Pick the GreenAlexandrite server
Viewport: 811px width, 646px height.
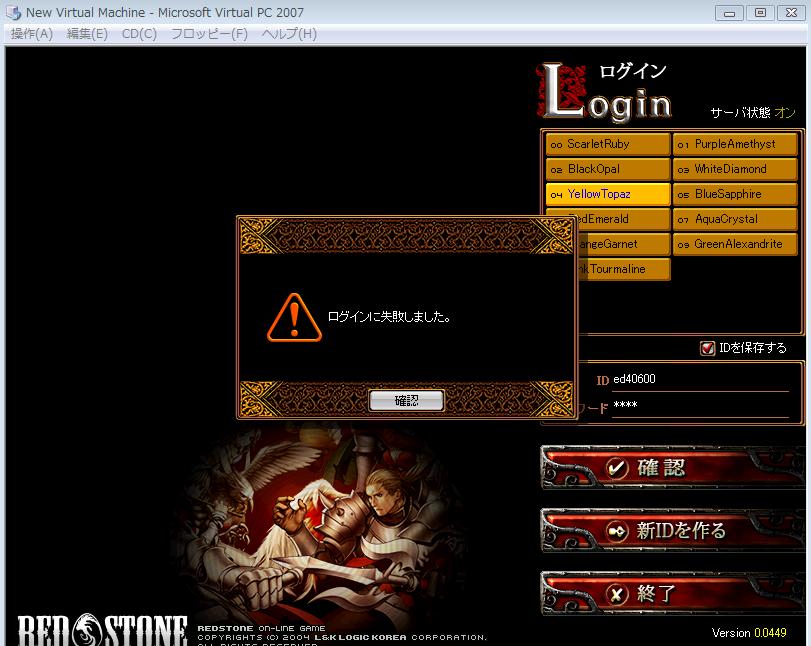735,244
